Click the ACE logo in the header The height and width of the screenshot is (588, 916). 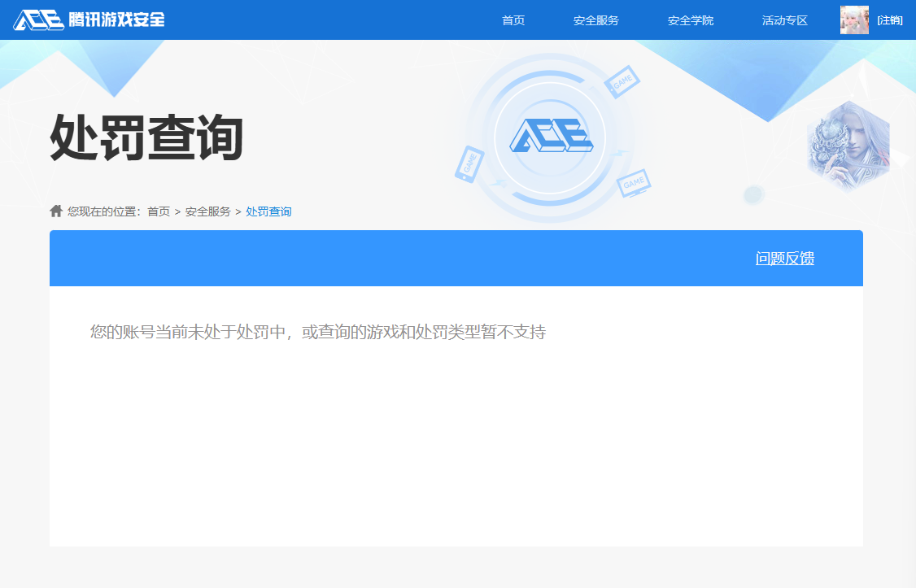[38, 20]
